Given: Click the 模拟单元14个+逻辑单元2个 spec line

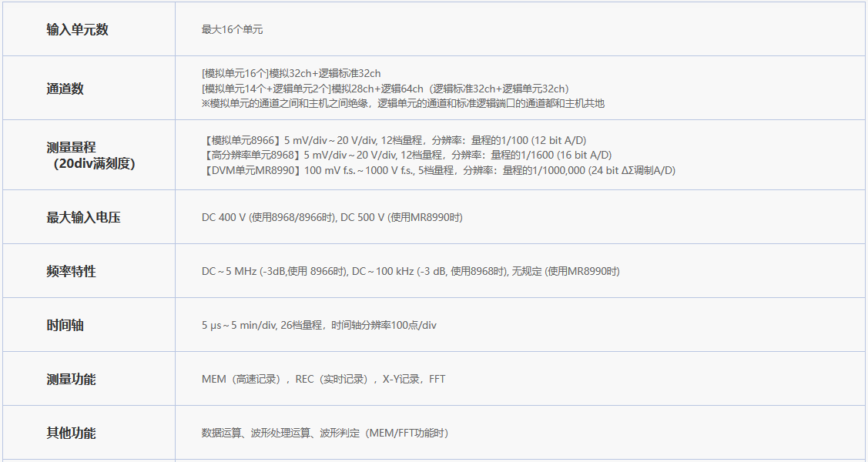Looking at the screenshot, I should [385, 89].
